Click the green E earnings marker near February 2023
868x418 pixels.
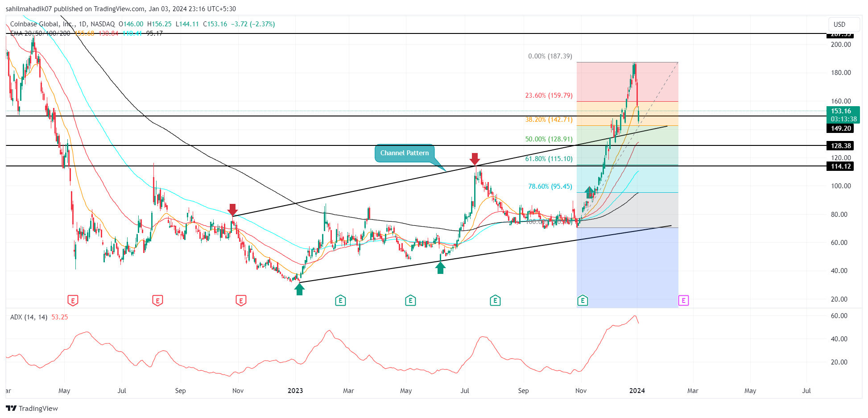click(x=340, y=301)
